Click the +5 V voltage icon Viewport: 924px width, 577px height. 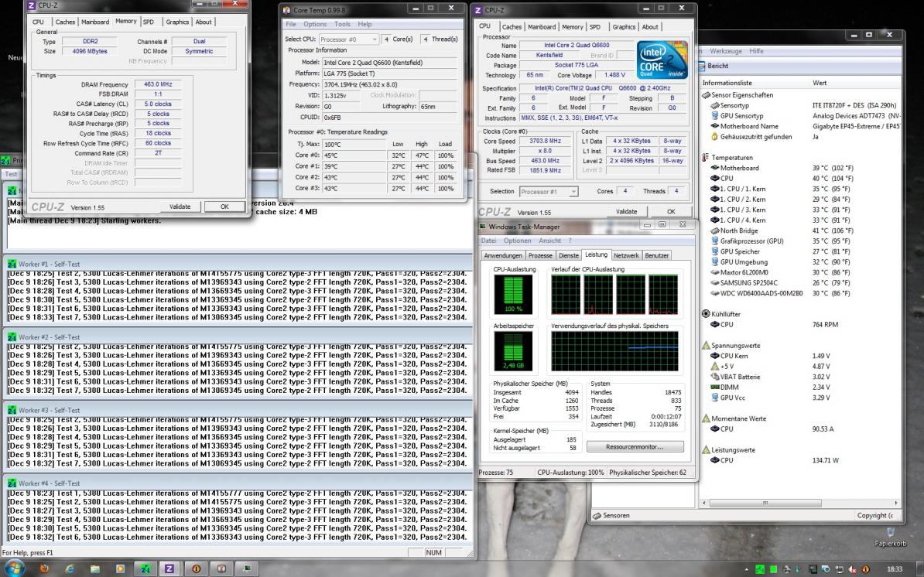pos(715,366)
